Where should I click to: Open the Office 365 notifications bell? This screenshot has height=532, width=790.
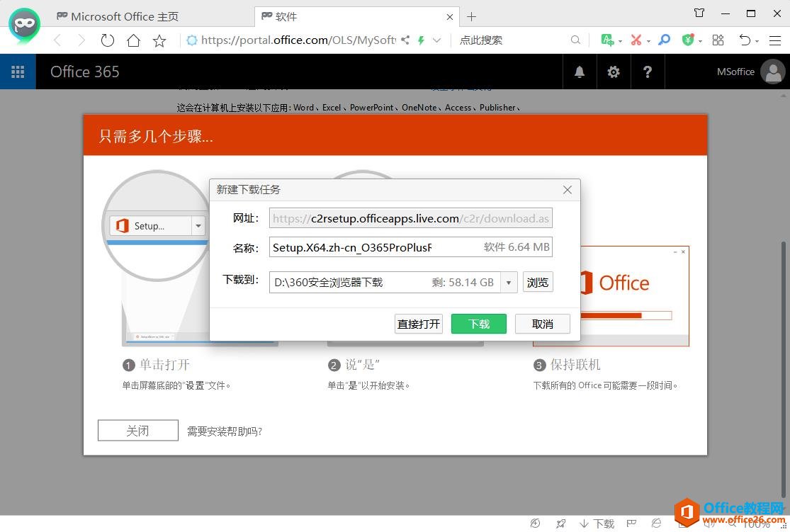580,72
